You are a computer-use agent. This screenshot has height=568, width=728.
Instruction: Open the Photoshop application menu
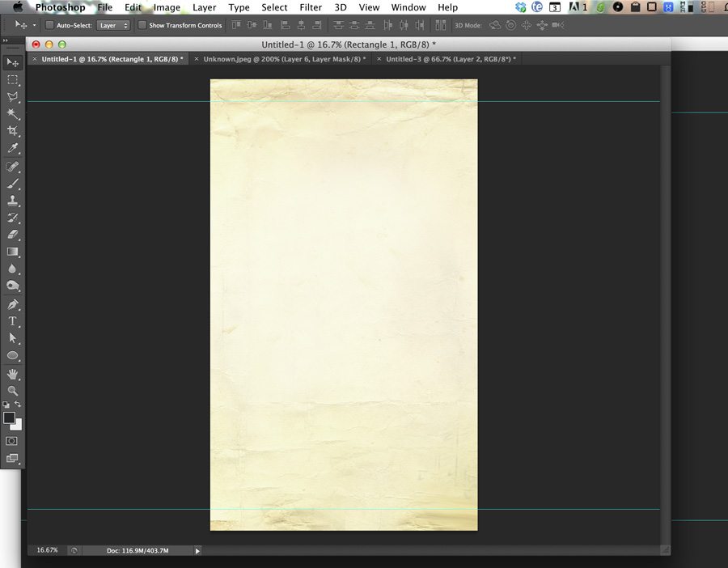click(x=61, y=7)
